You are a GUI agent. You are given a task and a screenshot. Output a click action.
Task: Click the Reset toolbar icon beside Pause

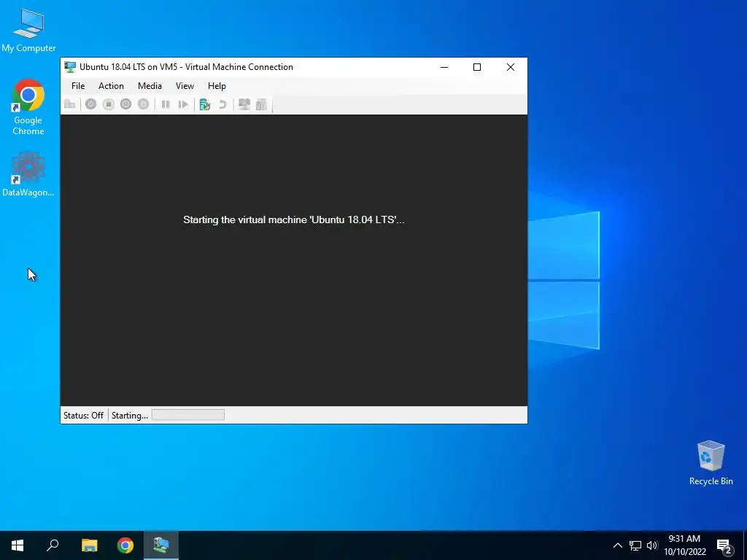183,104
